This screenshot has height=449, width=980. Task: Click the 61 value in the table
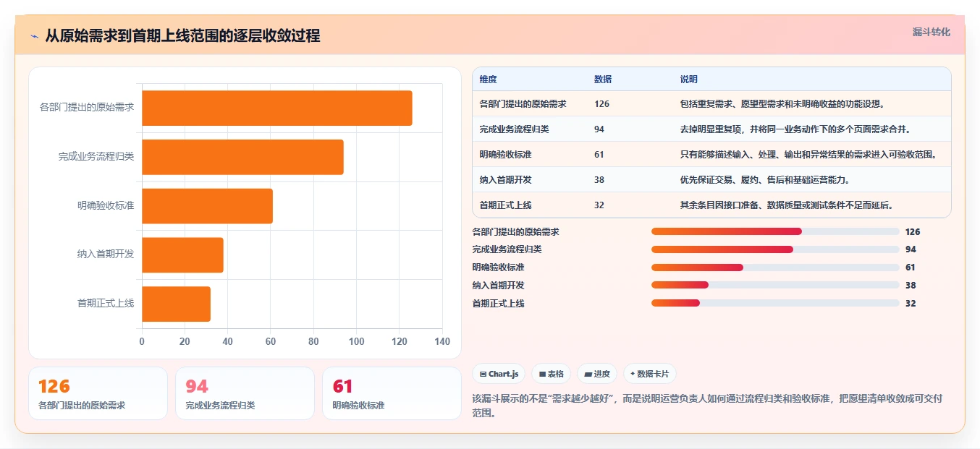coord(599,155)
